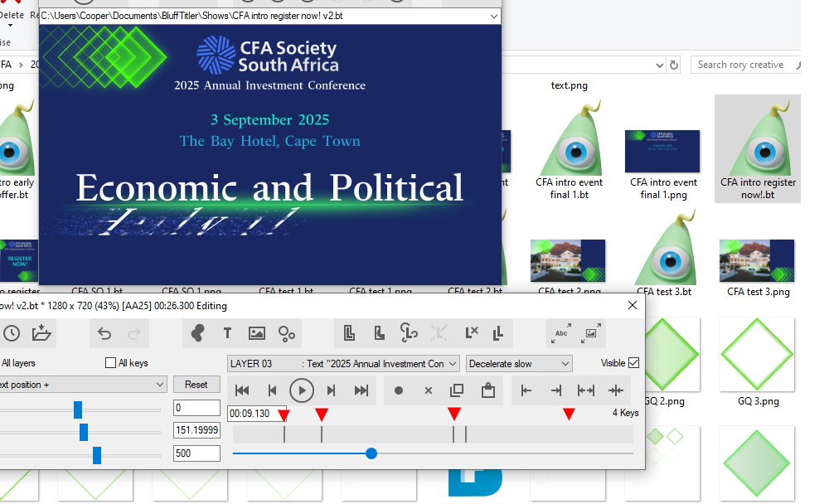Select the CFA test 2.png thumbnail

coord(569,261)
